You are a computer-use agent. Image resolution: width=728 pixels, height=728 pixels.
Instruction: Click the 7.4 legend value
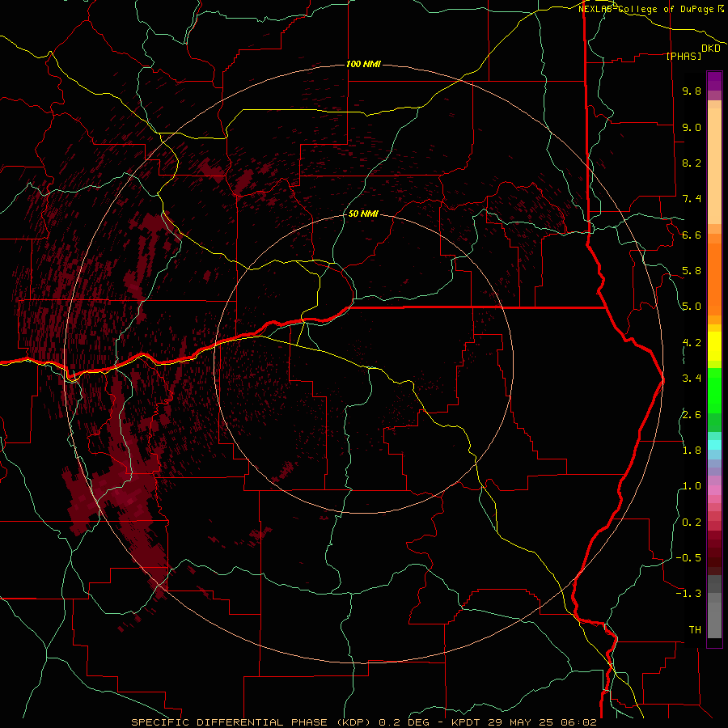pos(692,199)
